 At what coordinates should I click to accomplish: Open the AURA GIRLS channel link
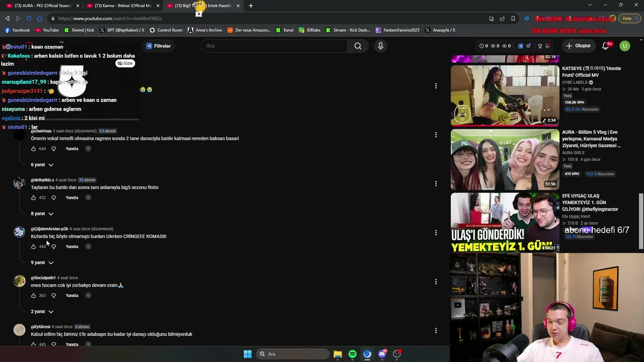573,153
